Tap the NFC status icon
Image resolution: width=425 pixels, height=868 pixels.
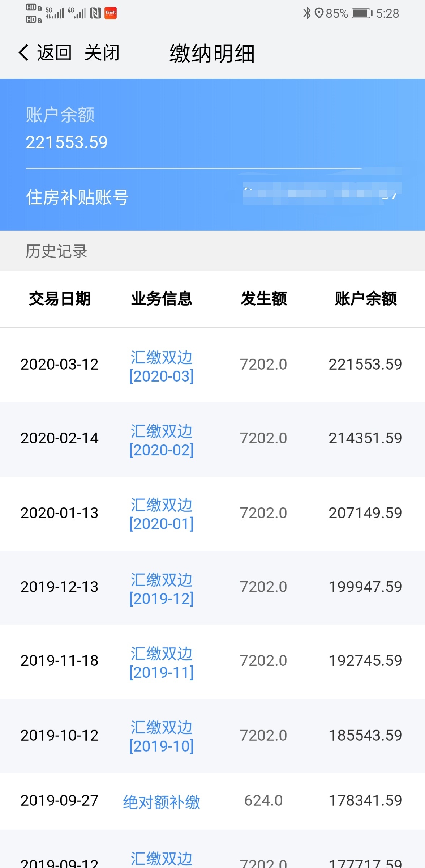95,13
